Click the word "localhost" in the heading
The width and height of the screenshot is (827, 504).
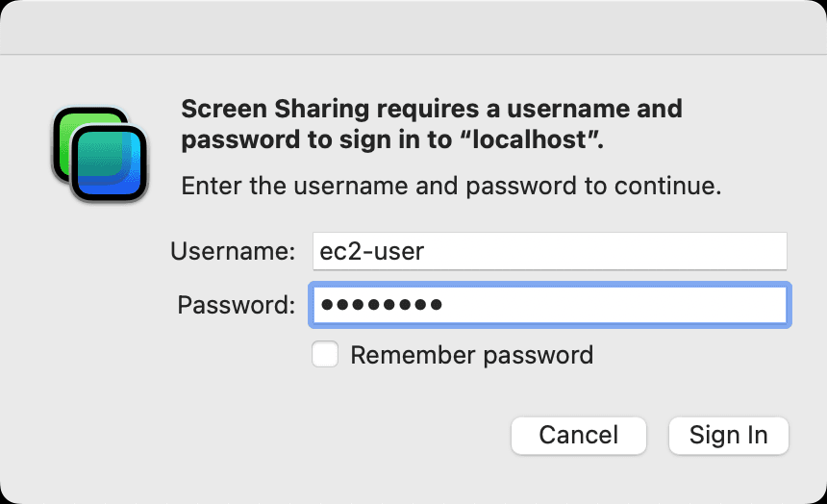coord(529,139)
